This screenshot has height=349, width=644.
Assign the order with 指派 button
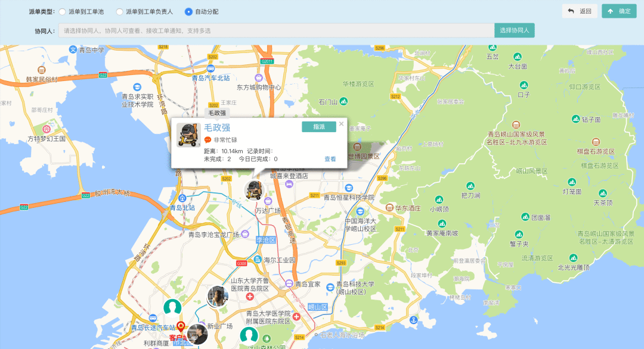point(318,127)
